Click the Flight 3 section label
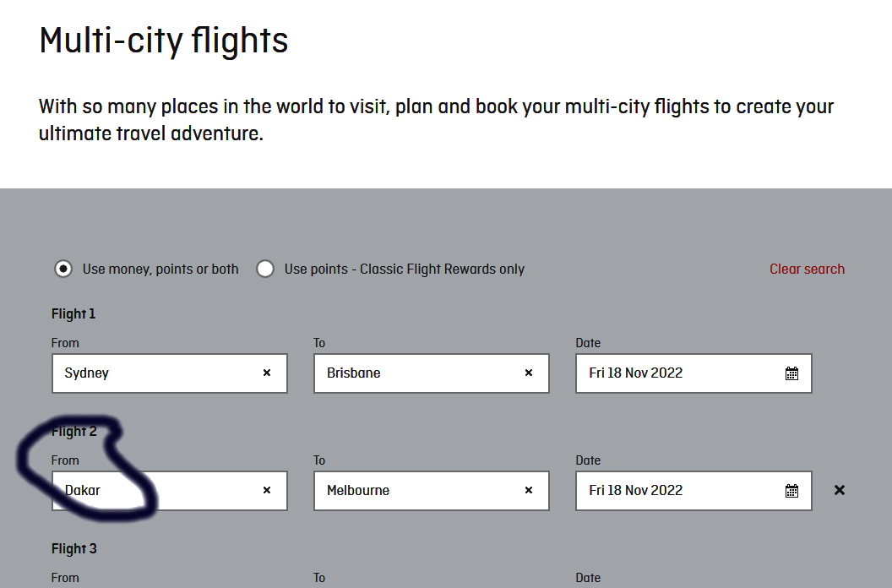 tap(74, 548)
